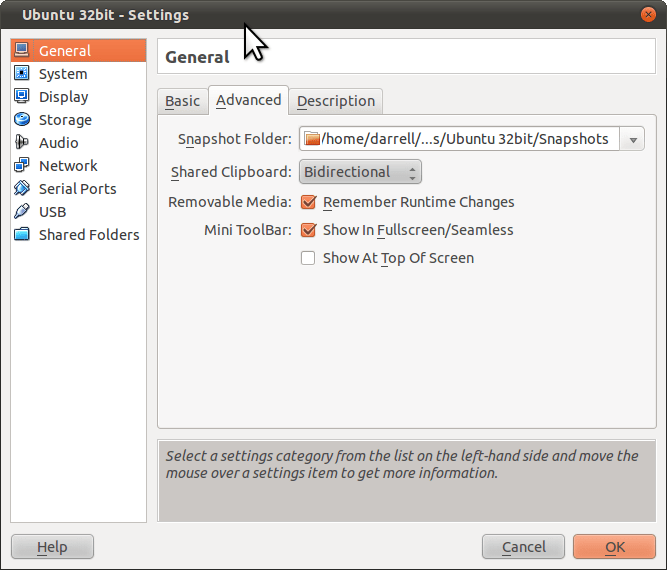The width and height of the screenshot is (667, 570).
Task: Open Help for settings
Action: pos(52,547)
